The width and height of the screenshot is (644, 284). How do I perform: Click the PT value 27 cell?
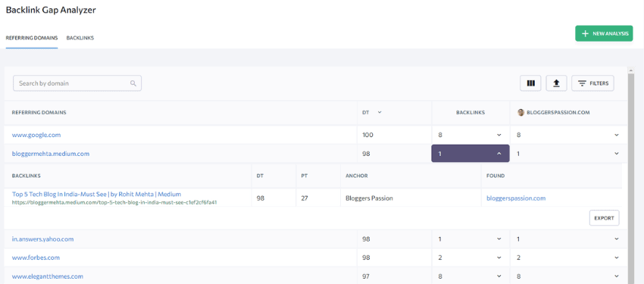click(x=305, y=198)
